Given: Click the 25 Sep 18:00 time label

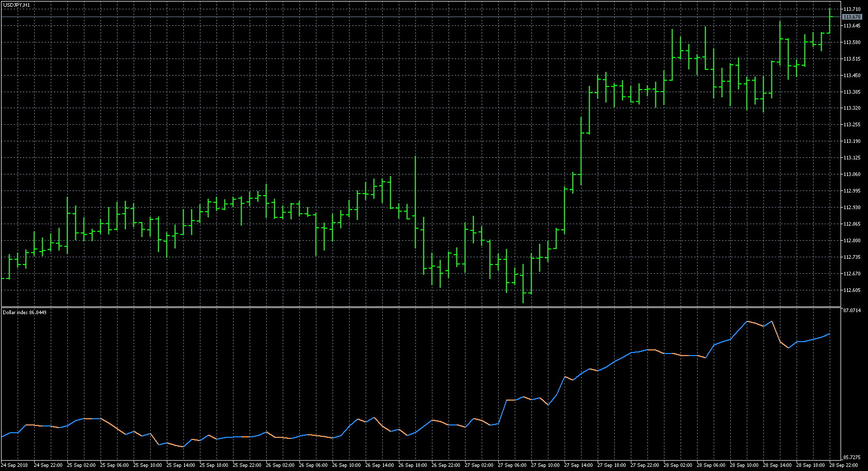Looking at the screenshot, I should [x=214, y=465].
